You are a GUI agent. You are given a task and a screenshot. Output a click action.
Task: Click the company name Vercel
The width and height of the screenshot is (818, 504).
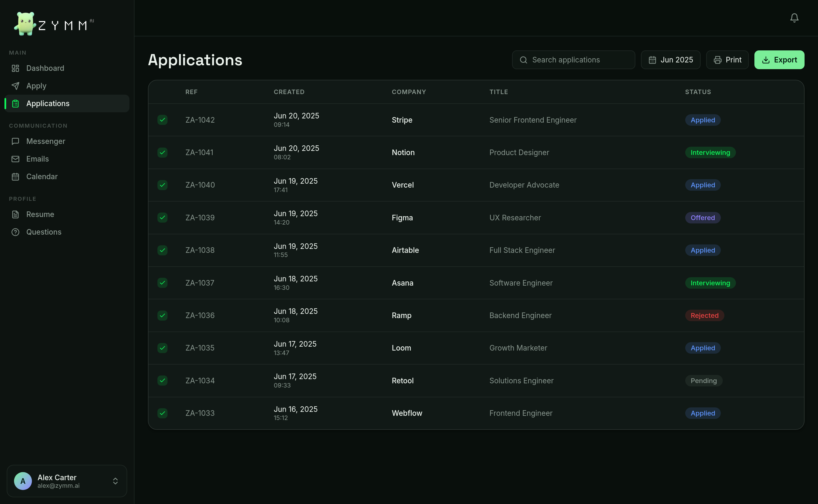403,185
